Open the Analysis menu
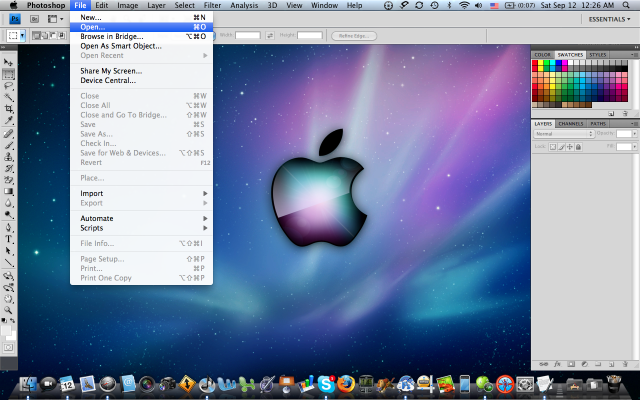The image size is (640, 400). point(244,5)
